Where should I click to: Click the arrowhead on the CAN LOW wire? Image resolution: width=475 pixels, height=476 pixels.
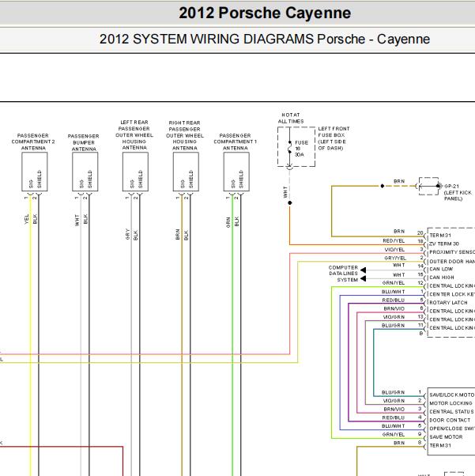[363, 270]
